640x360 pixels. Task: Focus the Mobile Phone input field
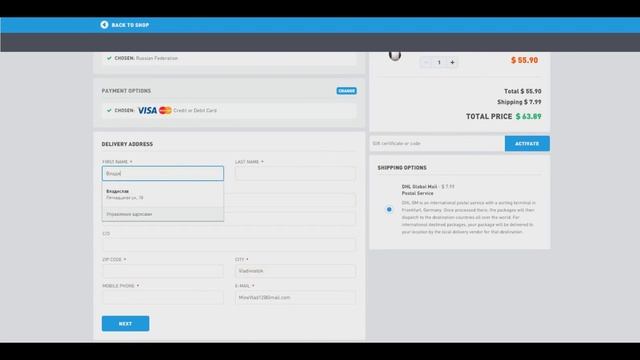(x=163, y=298)
